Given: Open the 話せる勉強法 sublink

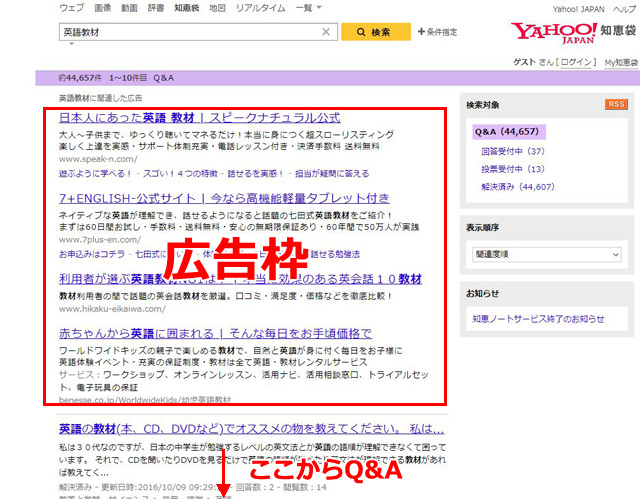Looking at the screenshot, I should pyautogui.click(x=335, y=254).
